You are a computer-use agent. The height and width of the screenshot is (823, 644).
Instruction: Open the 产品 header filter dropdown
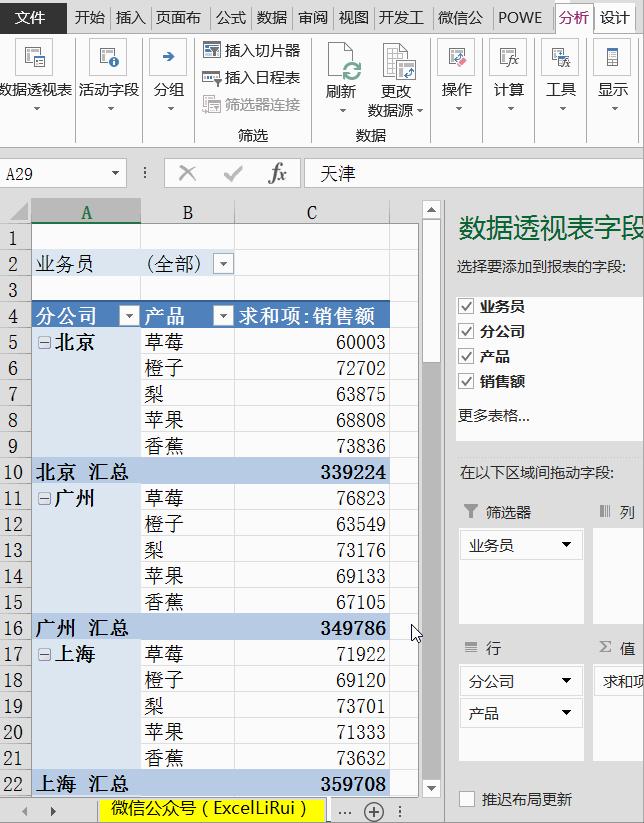223,315
